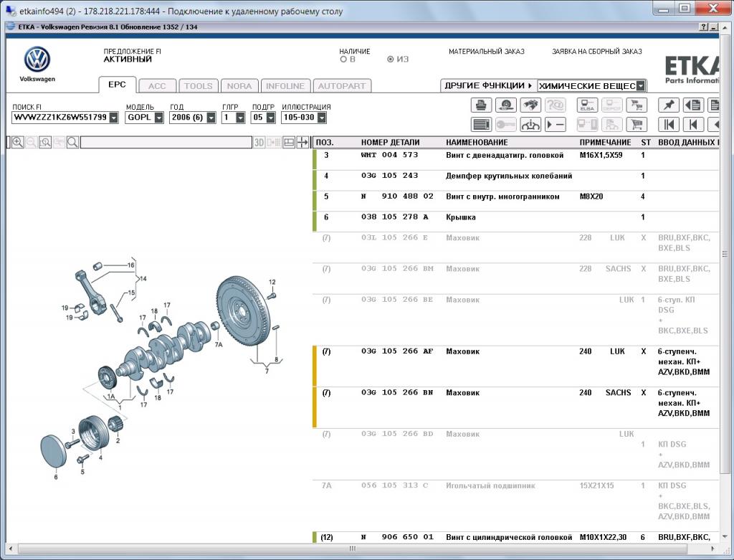Click the greyed zoom out magnifier

[x=32, y=143]
